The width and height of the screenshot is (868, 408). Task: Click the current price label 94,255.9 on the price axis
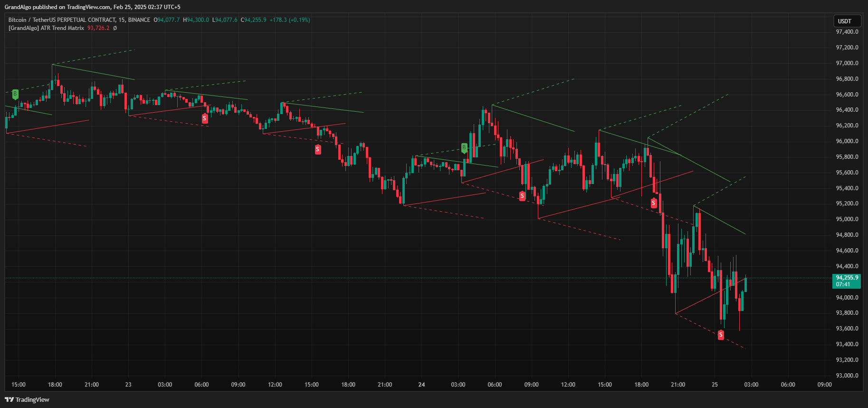pos(847,278)
